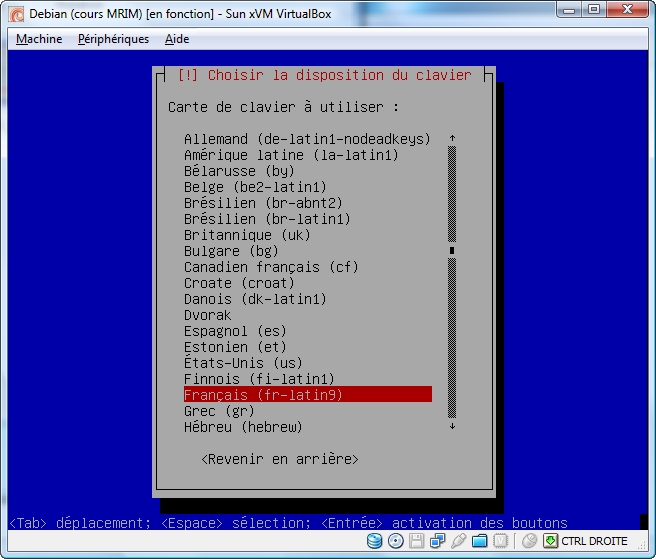Image resolution: width=656 pixels, height=559 pixels.
Task: Minimize the VirtualBox window
Action: [569, 10]
